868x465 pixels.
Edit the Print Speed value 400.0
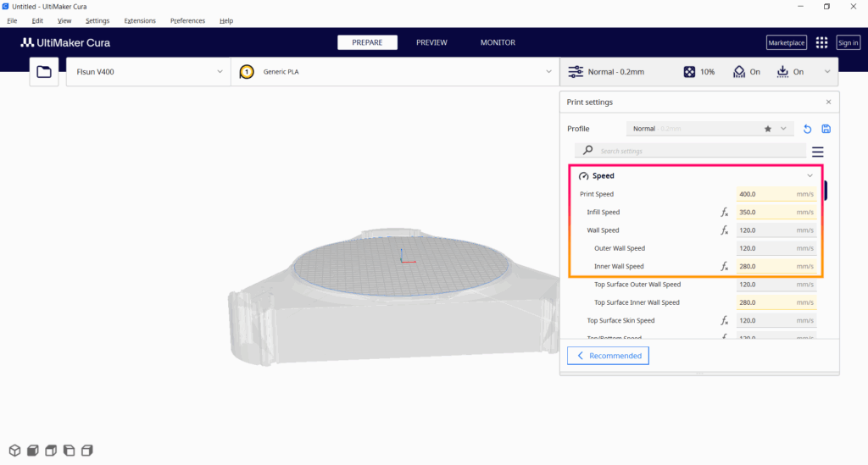776,194
